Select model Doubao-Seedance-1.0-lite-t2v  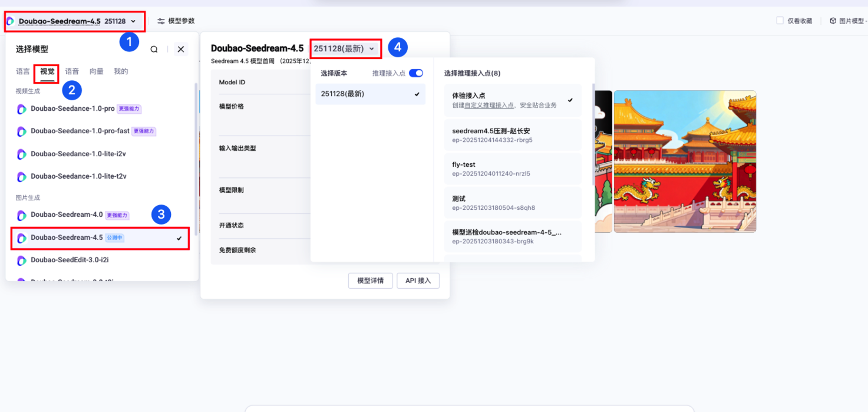[x=102, y=176]
